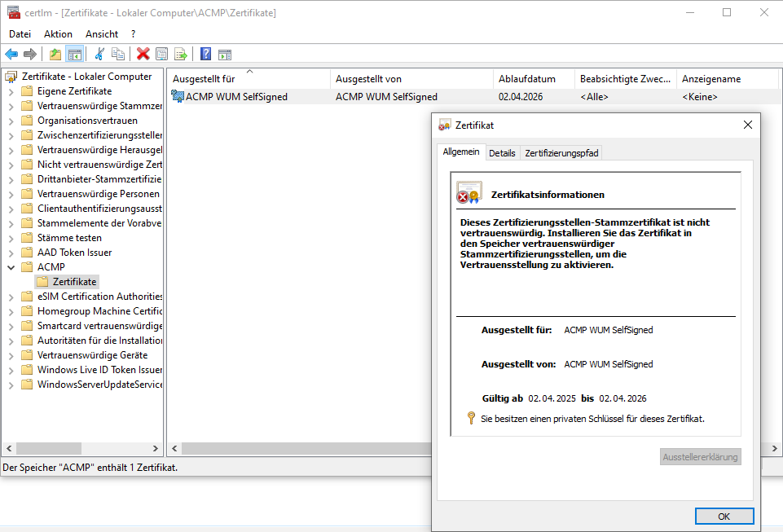
Task: Click the Back navigation arrow
Action: click(11, 54)
